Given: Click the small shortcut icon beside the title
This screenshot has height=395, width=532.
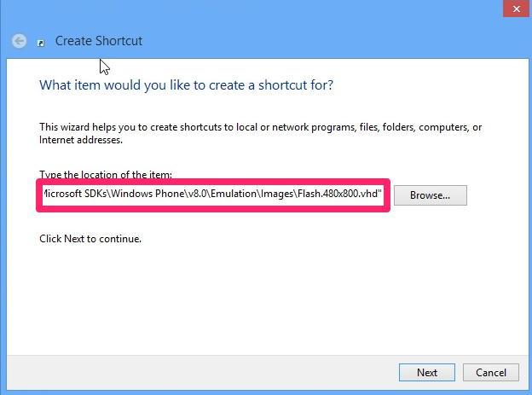Looking at the screenshot, I should pos(40,42).
